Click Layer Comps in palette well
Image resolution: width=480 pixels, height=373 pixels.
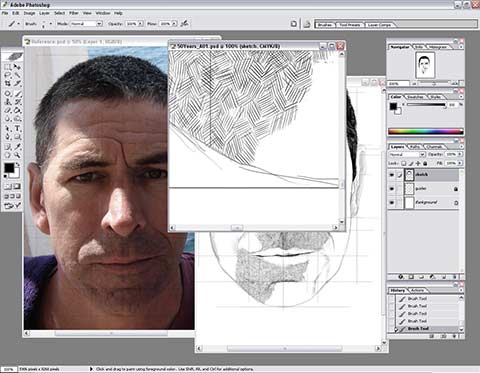tap(379, 25)
